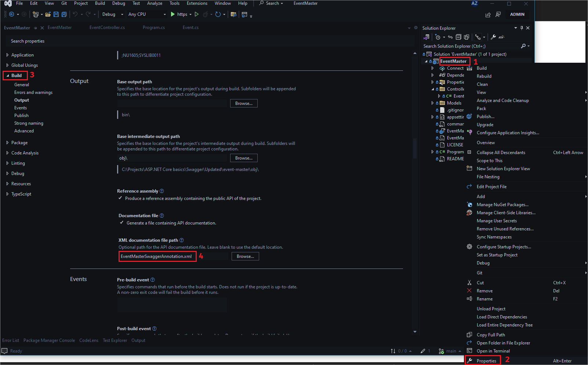Screen dimensions: 588x365
Task: Expand the Models folder node
Action: coord(432,103)
